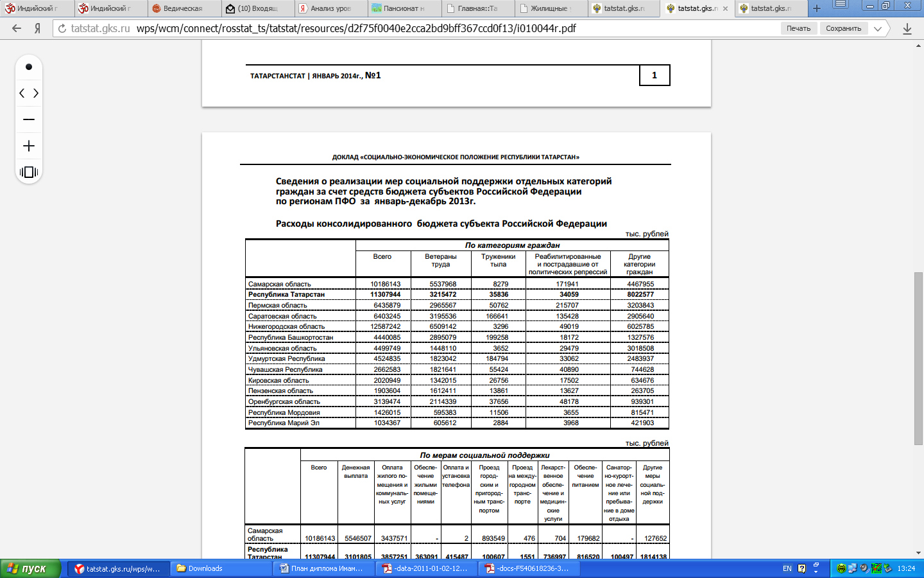Click the help question mark tray icon
The height and width of the screenshot is (578, 924).
coord(802,568)
